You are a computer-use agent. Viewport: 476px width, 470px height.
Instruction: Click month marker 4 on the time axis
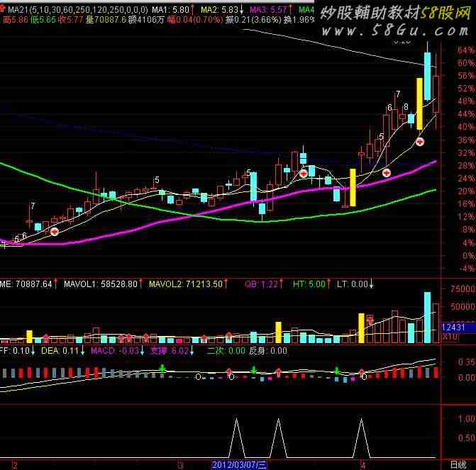click(x=362, y=464)
